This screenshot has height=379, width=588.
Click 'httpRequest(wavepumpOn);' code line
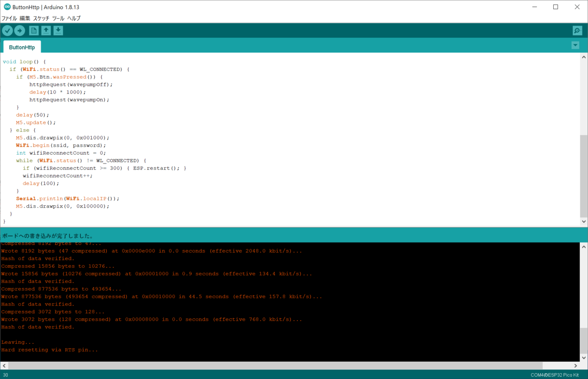[69, 99]
